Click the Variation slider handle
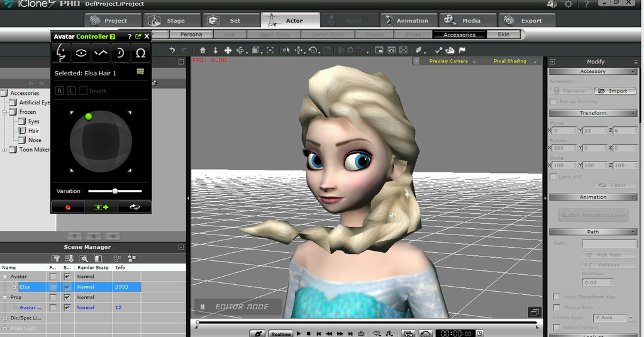644x337 pixels. coord(115,191)
